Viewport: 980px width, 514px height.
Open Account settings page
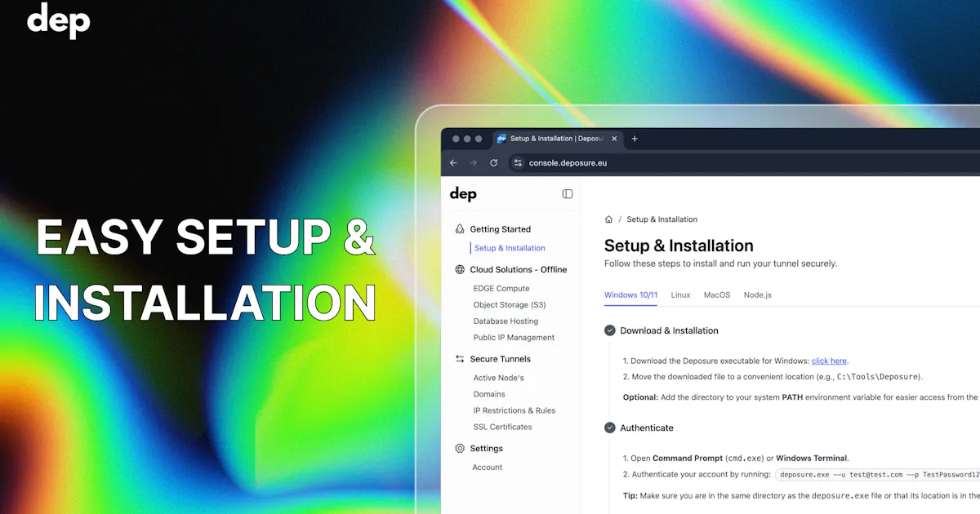tap(487, 467)
